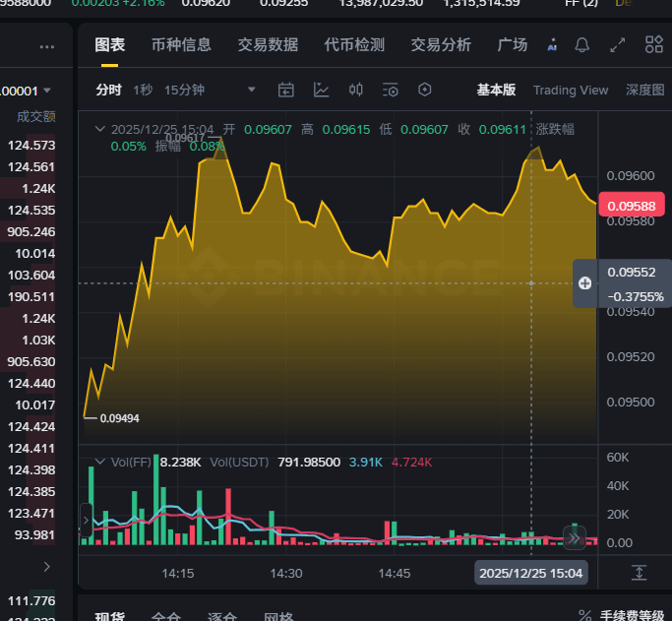This screenshot has width=672, height=621.
Task: Open time interval dropdown arrow
Action: pyautogui.click(x=252, y=90)
